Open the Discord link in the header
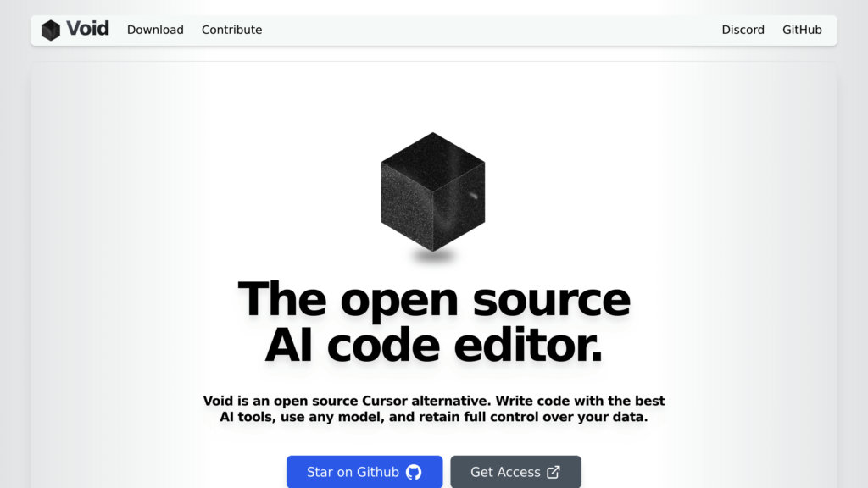The width and height of the screenshot is (868, 488). tap(743, 30)
